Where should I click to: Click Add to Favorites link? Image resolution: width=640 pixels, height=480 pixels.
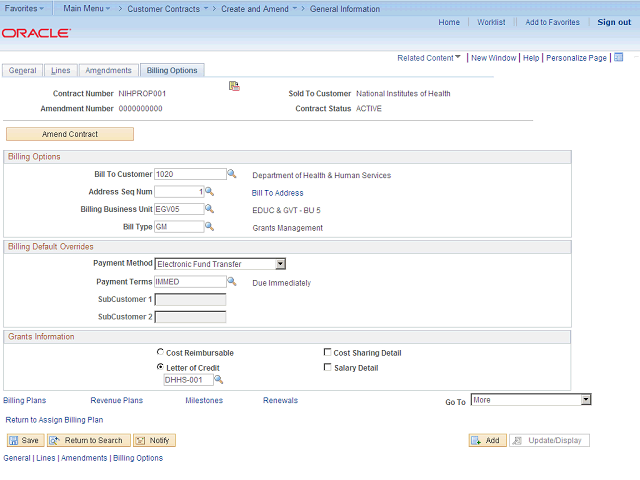pos(552,22)
